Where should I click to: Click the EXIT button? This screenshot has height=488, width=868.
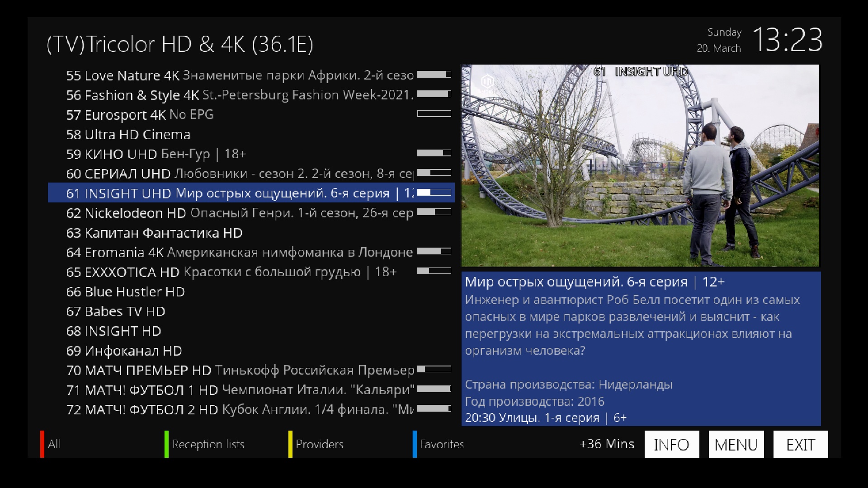coord(801,444)
